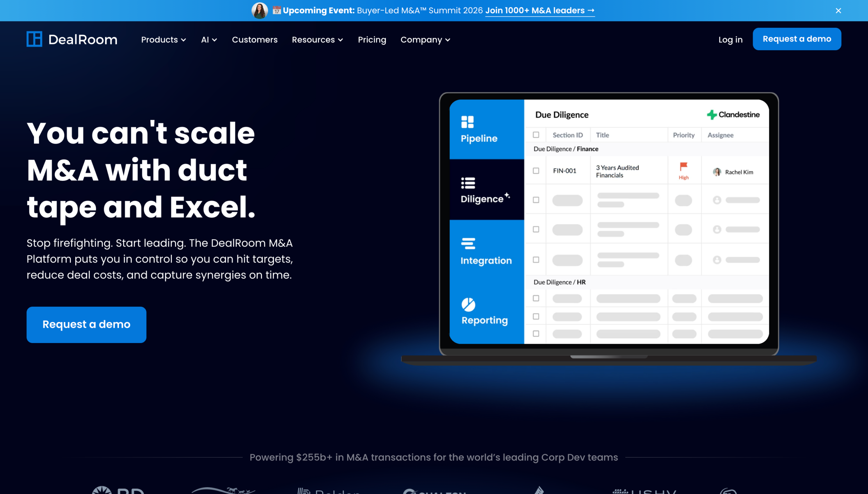868x494 pixels.
Task: Click the 'FIN-001' section ID
Action: [565, 171]
